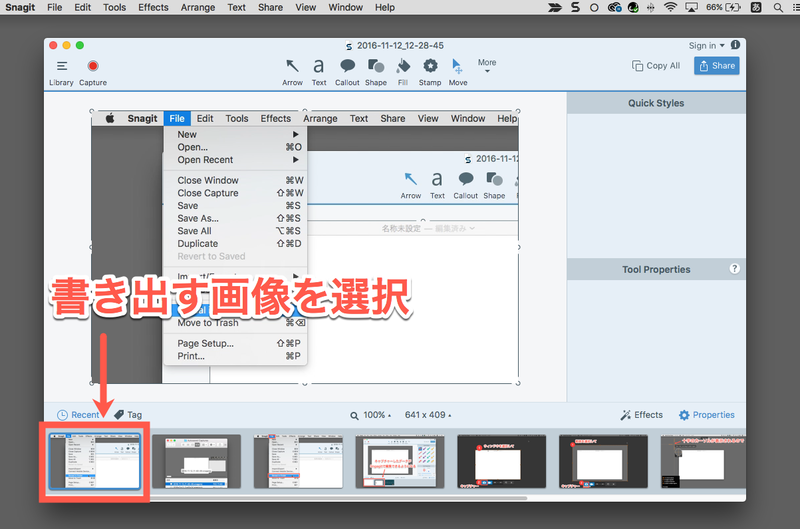Click the Quick Styles panel header
This screenshot has height=529, width=800.
(656, 103)
